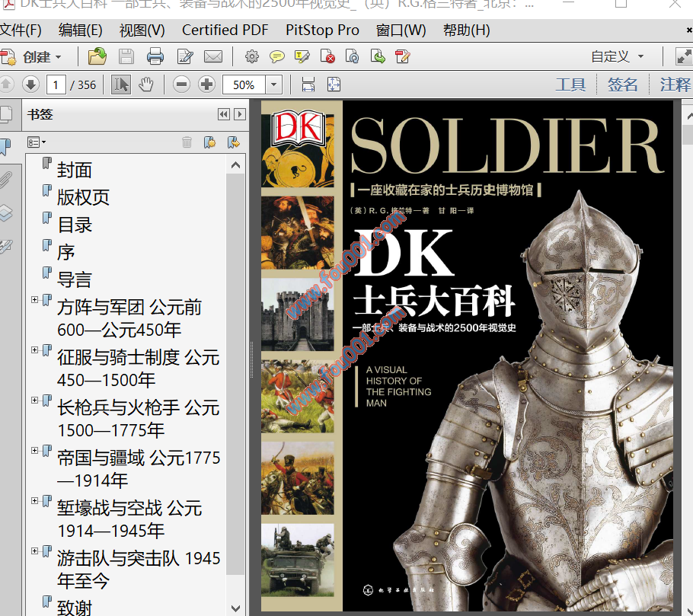Select the 序 bookmark
Viewport: 693px width, 616px height.
click(65, 252)
